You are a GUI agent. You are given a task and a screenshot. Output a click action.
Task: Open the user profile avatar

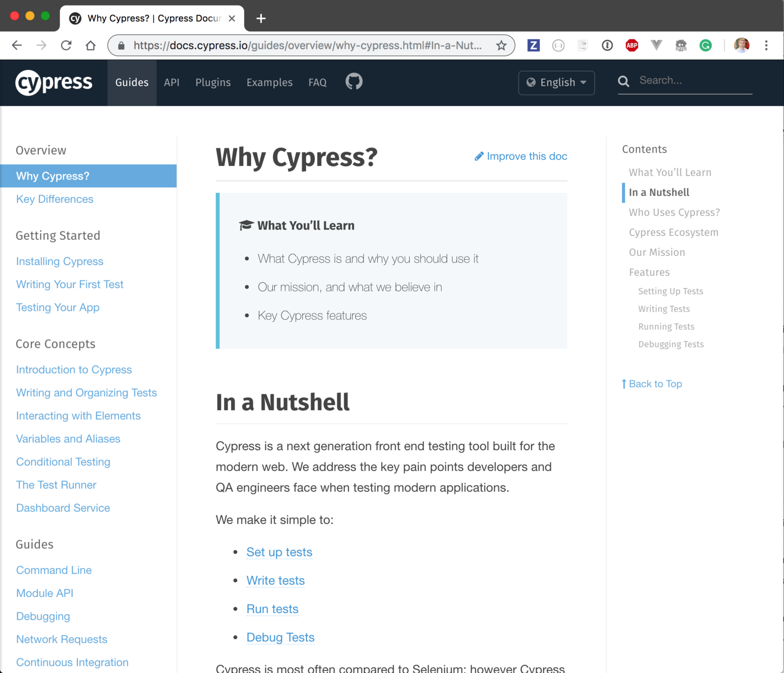[x=742, y=45]
